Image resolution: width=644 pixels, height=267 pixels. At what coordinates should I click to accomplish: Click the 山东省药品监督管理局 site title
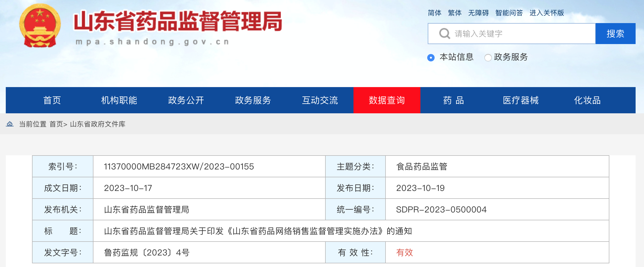coord(178,22)
